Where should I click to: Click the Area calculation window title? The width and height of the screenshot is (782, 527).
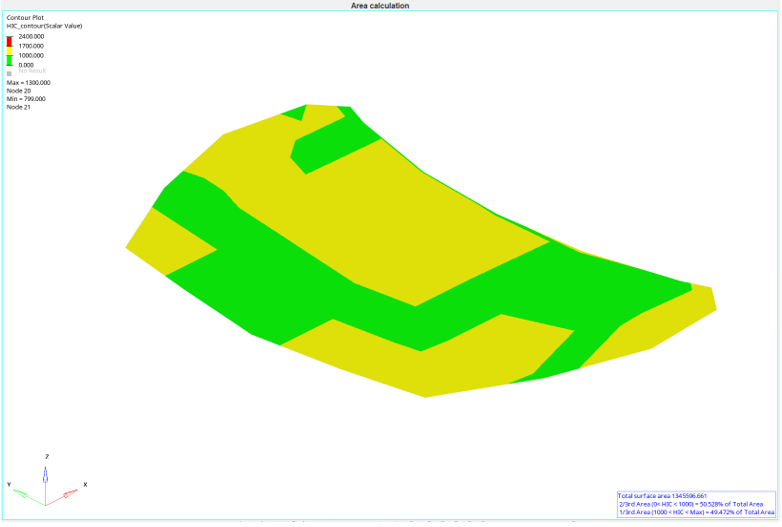(380, 5)
